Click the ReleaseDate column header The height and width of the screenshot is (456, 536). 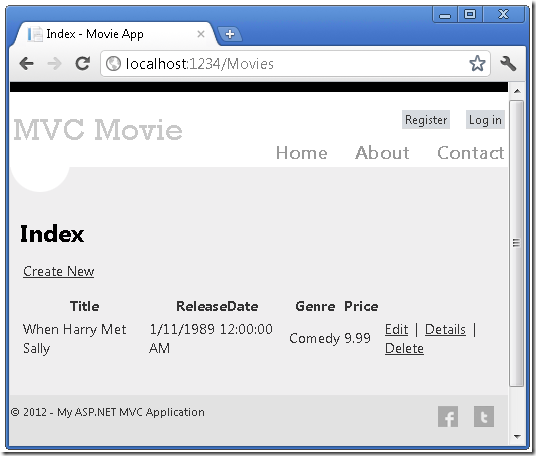[x=217, y=306]
